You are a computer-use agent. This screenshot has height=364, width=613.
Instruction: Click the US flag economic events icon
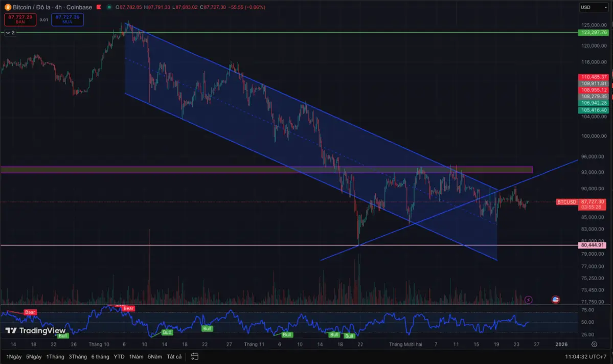click(555, 300)
